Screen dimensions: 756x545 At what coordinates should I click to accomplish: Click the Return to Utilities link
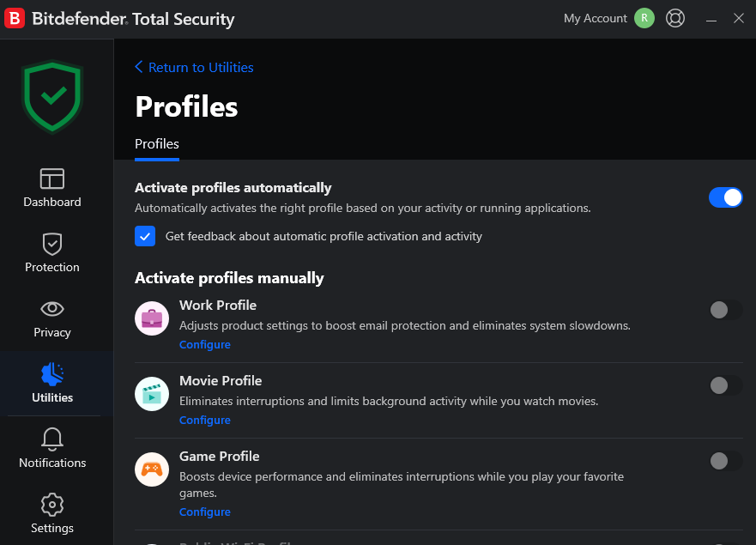(x=201, y=67)
